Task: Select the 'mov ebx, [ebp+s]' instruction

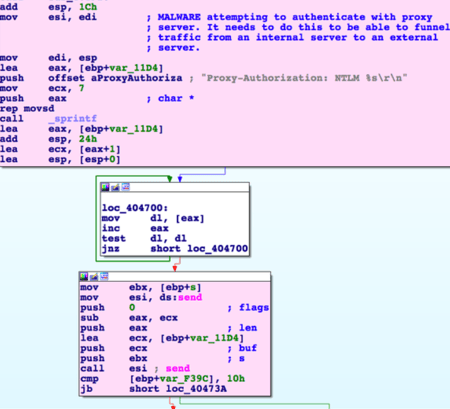Action: pyautogui.click(x=141, y=287)
